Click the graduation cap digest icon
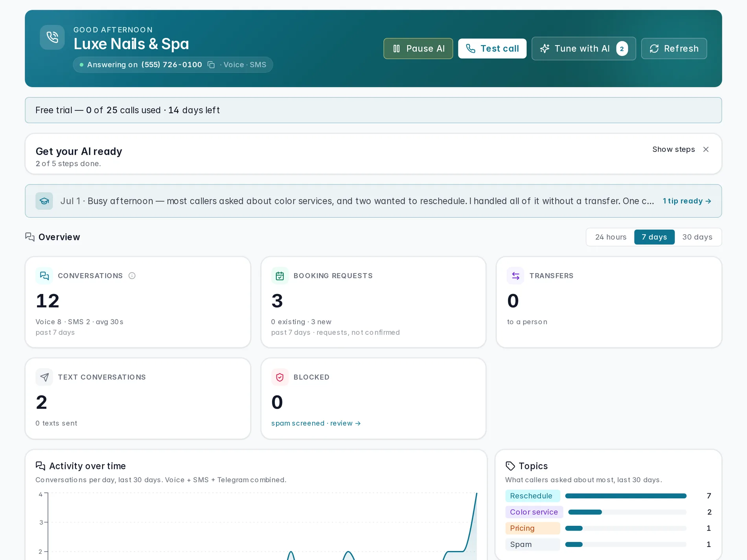This screenshot has height=560, width=747. click(44, 201)
